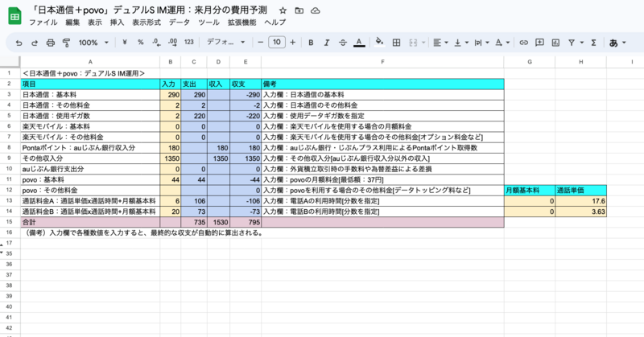Open the Google Sheets home icon

pyautogui.click(x=14, y=16)
